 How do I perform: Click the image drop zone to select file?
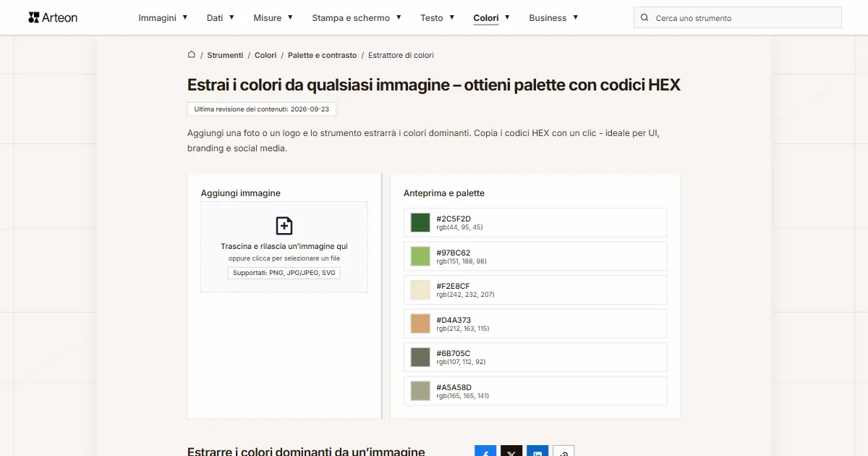284,247
